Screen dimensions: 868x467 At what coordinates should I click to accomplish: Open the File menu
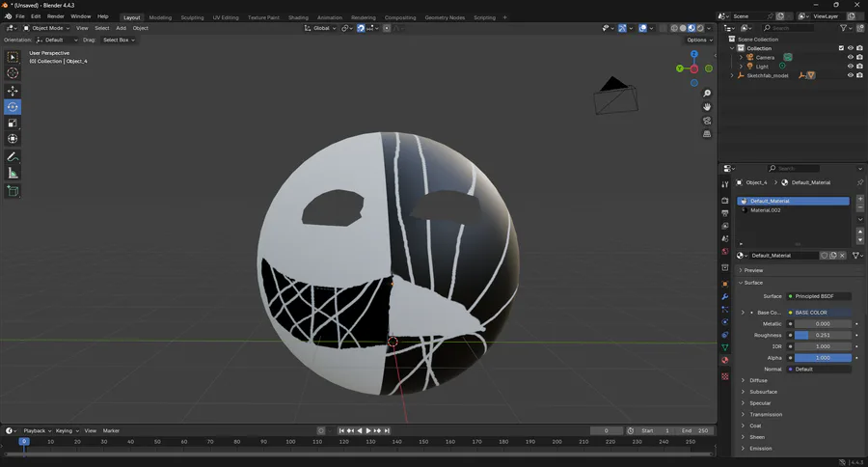(20, 16)
